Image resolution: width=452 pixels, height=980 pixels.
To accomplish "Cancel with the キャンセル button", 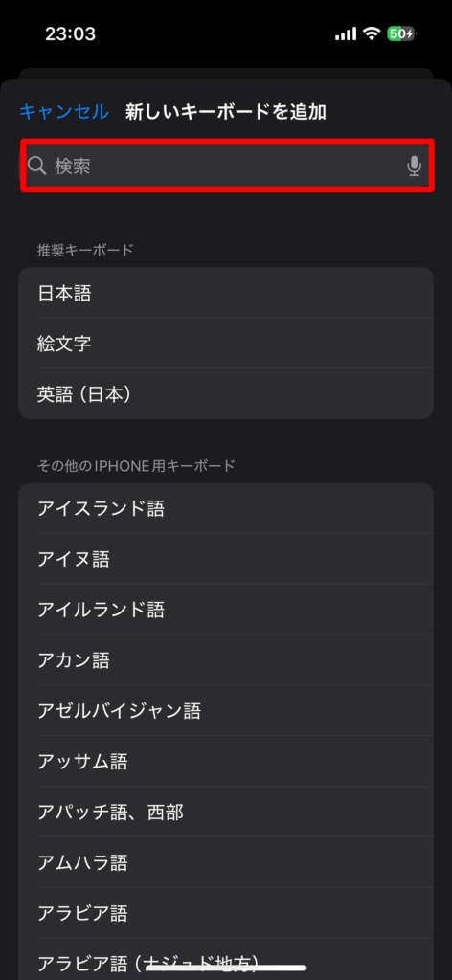I will tap(64, 112).
